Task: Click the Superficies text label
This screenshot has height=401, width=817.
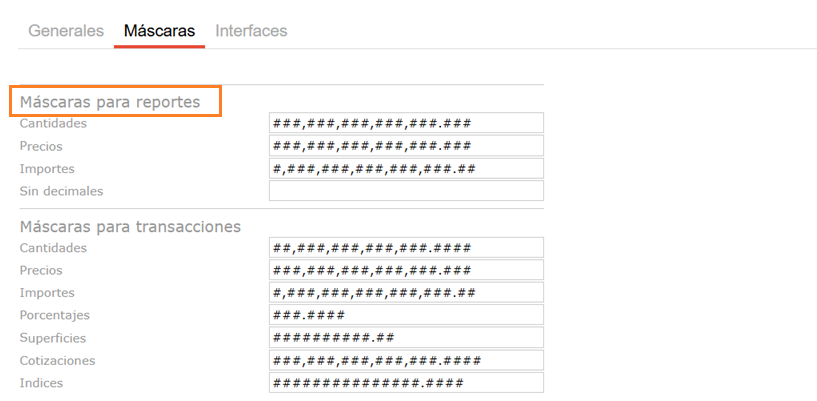Action: (53, 338)
